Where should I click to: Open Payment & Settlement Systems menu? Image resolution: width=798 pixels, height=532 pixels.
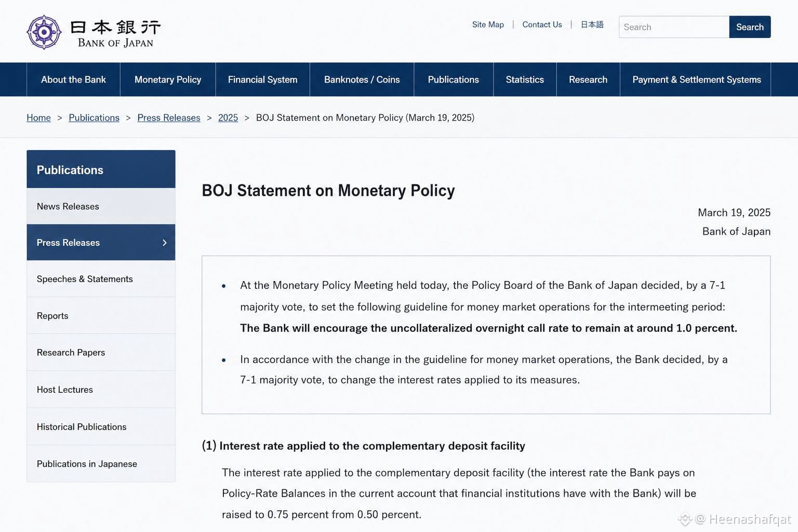(x=696, y=79)
